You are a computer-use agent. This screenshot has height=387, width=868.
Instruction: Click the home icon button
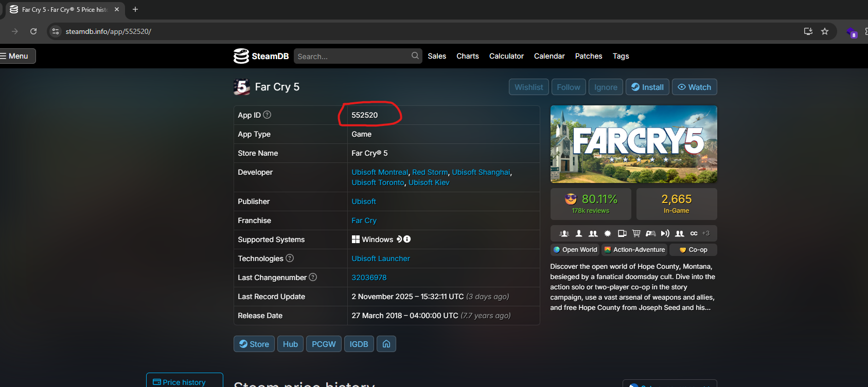coord(386,344)
